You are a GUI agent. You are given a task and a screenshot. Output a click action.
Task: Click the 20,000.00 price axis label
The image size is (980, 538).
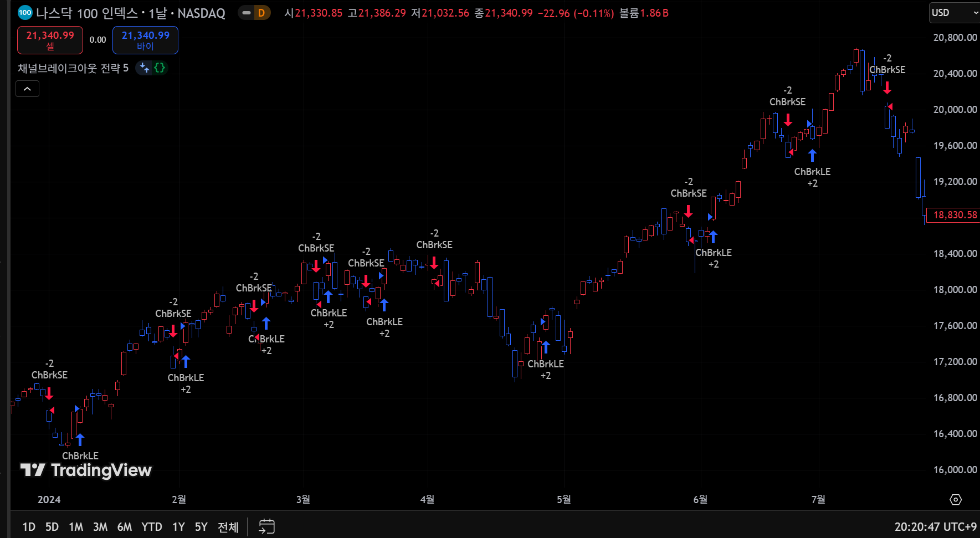click(x=955, y=110)
